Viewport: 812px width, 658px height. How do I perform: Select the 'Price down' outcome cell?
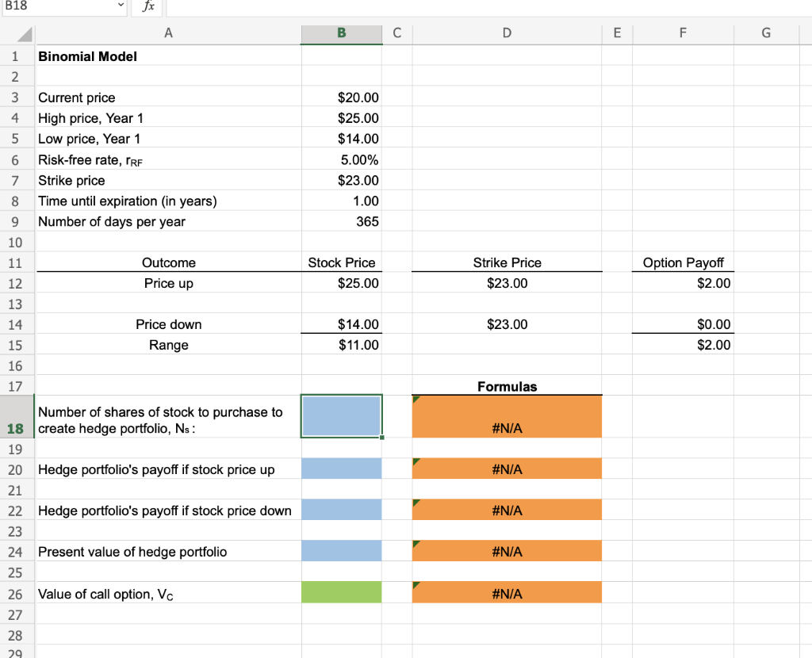[x=168, y=324]
